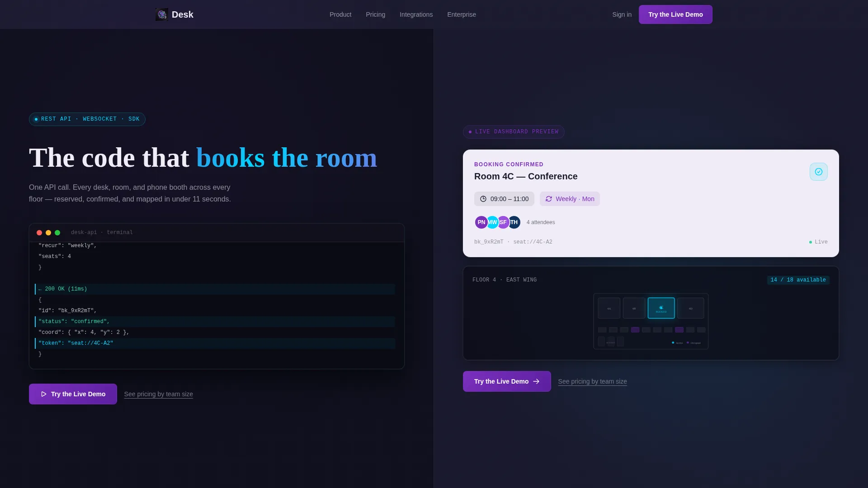This screenshot has height=488, width=868.
Task: Open the Enterprise nav link
Action: tap(462, 14)
